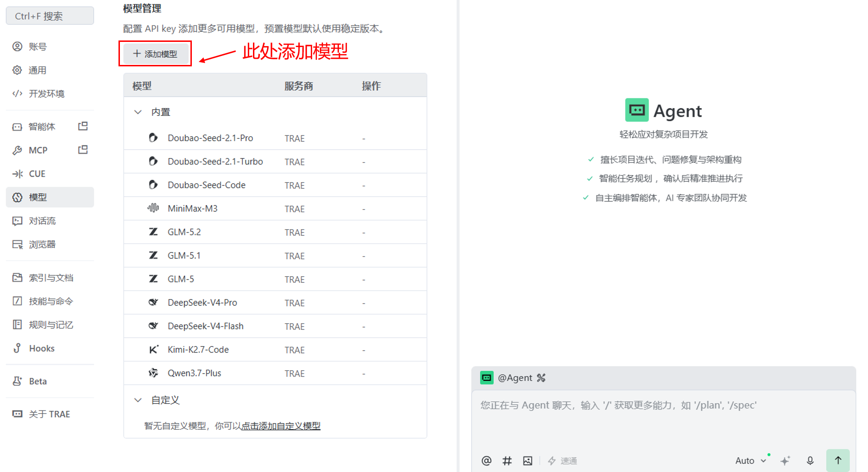Screen dimensions: 868x472
Task: Select the Doubao-Seed-2.1-Pro model name
Action: click(x=210, y=138)
